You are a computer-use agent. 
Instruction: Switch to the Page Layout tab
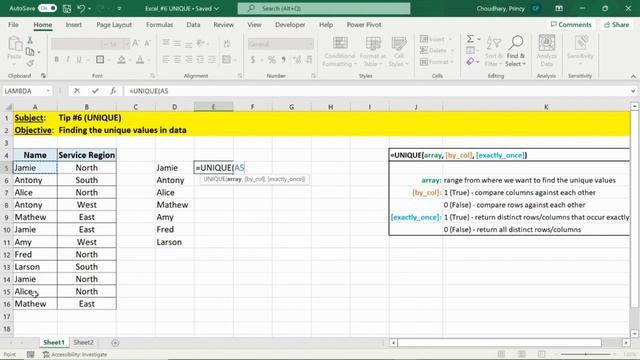click(x=114, y=24)
